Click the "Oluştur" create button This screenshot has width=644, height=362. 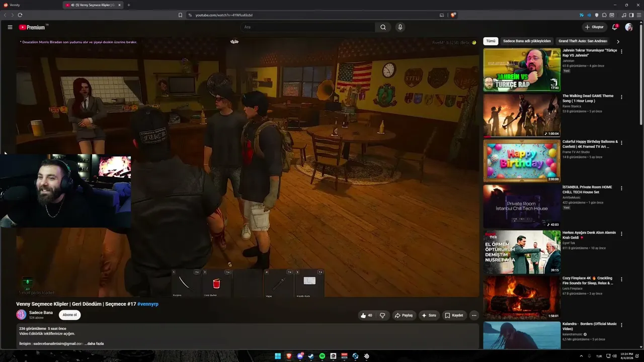[594, 27]
